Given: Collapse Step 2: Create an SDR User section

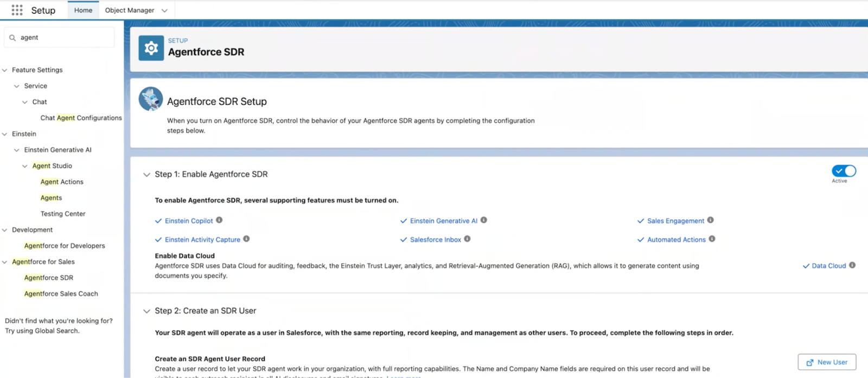Looking at the screenshot, I should (x=146, y=311).
